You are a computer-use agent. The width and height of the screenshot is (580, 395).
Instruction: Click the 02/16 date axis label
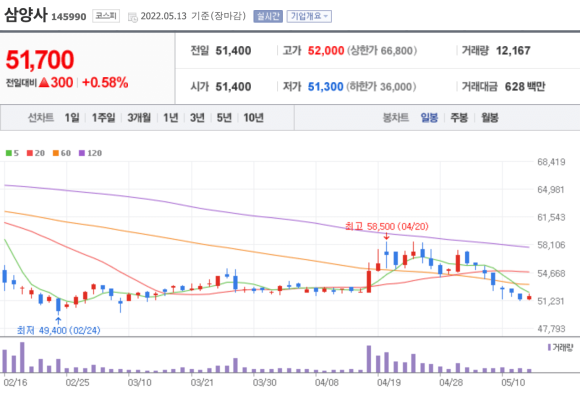[16, 382]
